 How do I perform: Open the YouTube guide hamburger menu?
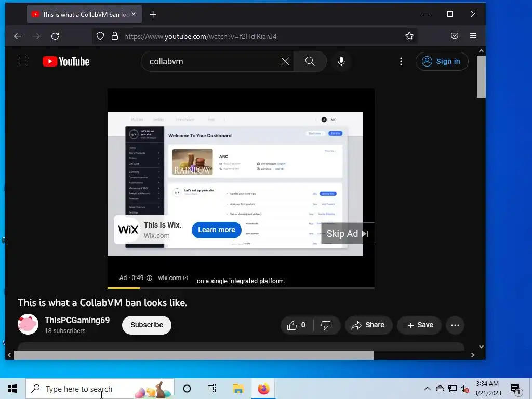click(x=24, y=61)
